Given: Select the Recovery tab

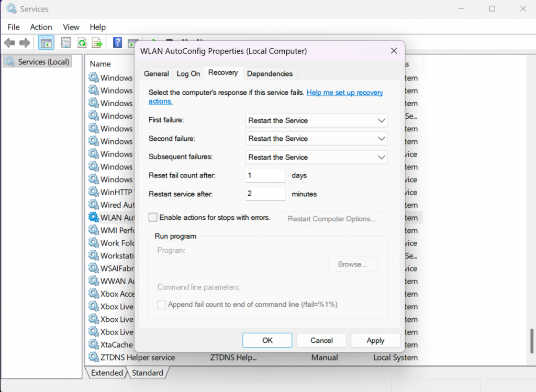Looking at the screenshot, I should [223, 73].
